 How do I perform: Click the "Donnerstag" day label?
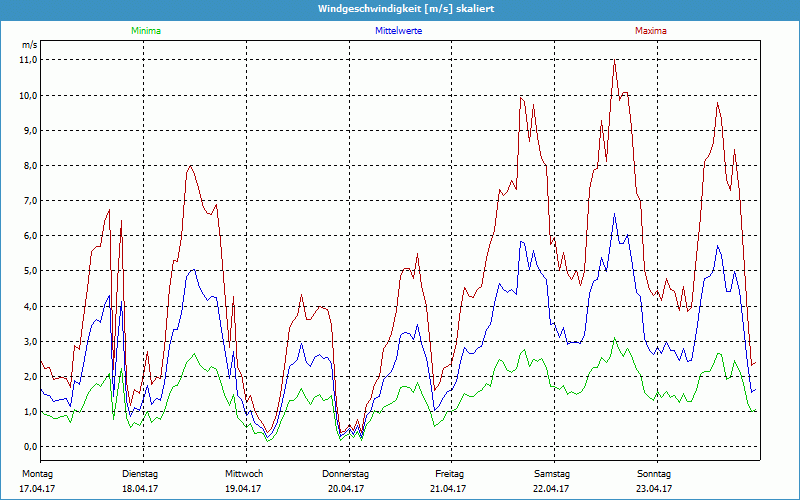(x=345, y=474)
